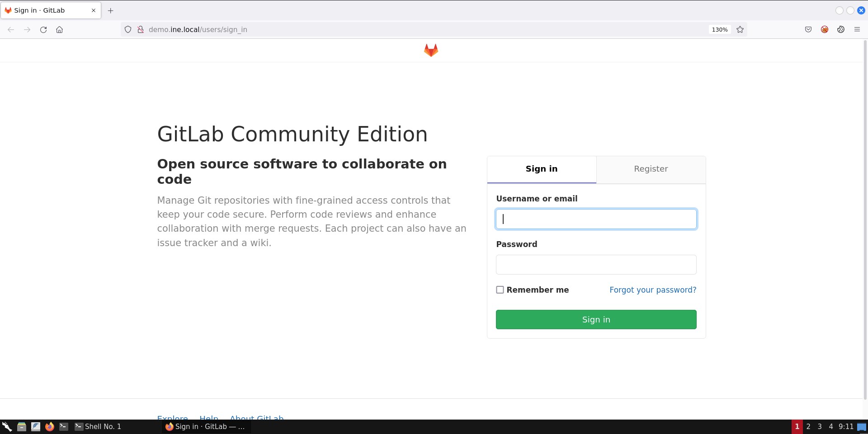Launch the taskbar text editor
This screenshot has height=434, width=868.
pos(36,427)
